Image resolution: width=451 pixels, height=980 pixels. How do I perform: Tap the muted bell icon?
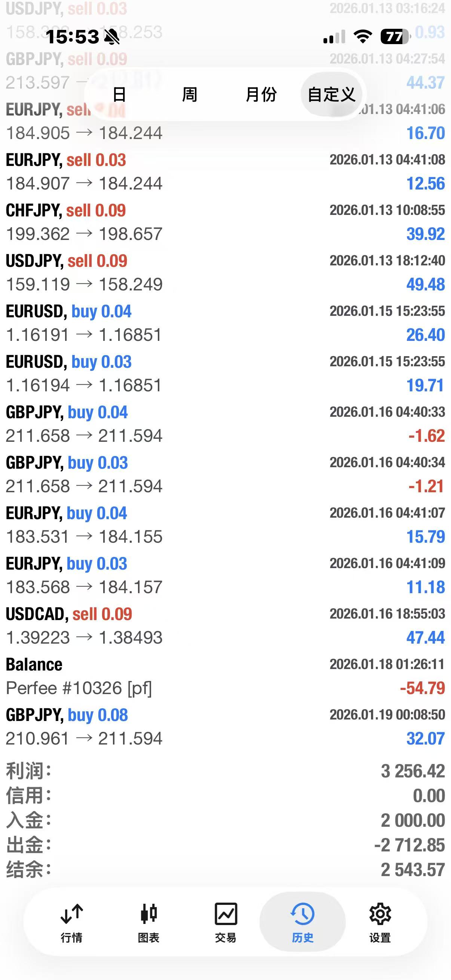112,37
